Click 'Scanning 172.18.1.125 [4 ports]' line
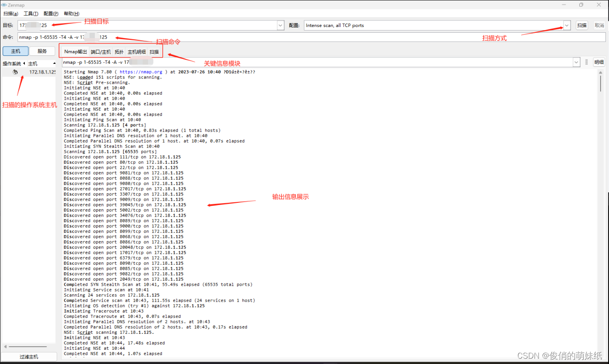The width and height of the screenshot is (609, 364). pyautogui.click(x=105, y=125)
